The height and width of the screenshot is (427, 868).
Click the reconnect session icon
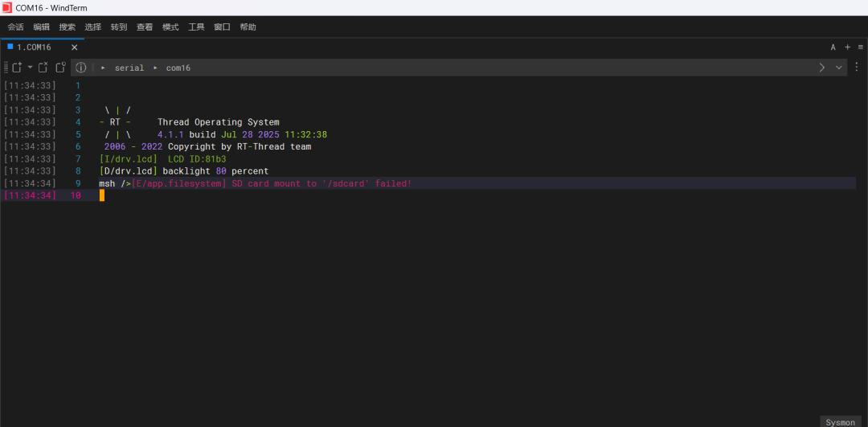(x=60, y=68)
